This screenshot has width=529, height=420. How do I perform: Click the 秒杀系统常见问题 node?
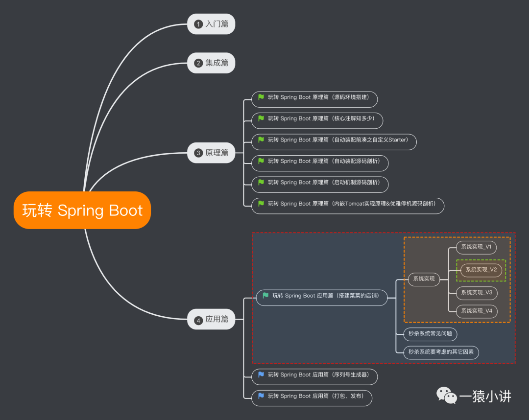(430, 334)
